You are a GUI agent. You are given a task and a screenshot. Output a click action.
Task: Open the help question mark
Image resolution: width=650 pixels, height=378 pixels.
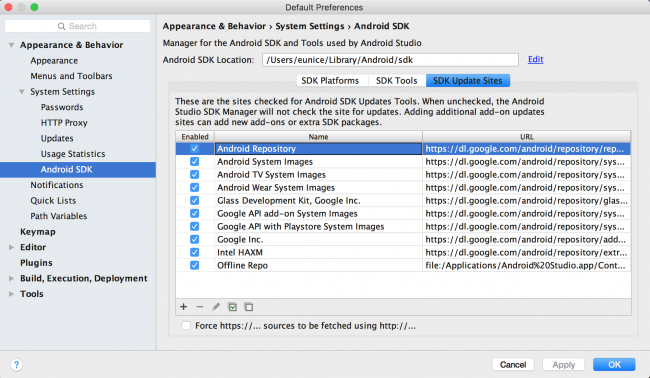[x=16, y=365]
